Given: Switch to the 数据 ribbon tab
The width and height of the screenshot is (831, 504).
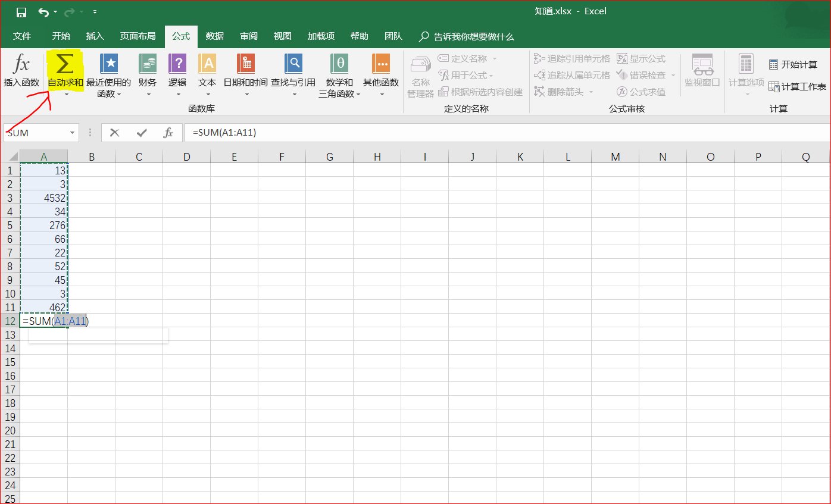Looking at the screenshot, I should (x=214, y=36).
